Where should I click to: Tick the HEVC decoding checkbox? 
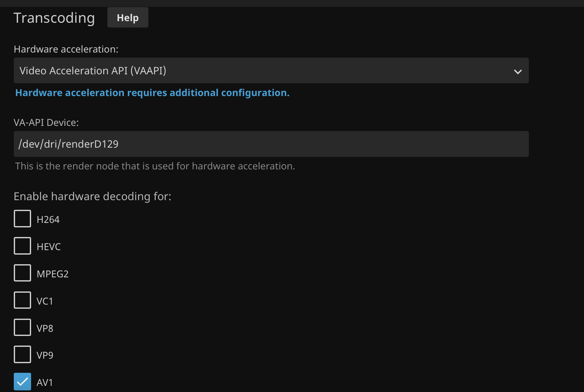click(x=22, y=246)
